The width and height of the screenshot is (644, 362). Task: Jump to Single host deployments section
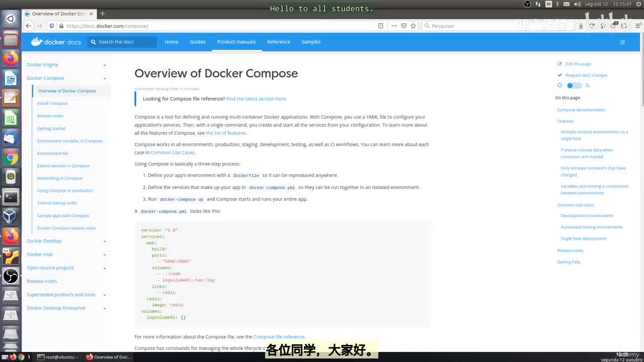[x=584, y=239]
